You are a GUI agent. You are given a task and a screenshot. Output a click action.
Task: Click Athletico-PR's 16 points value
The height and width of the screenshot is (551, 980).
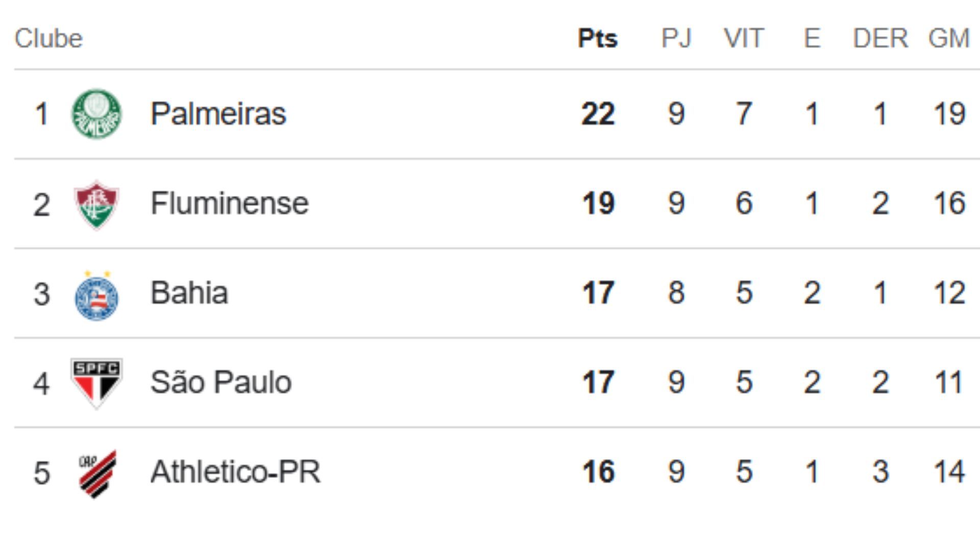(x=598, y=472)
